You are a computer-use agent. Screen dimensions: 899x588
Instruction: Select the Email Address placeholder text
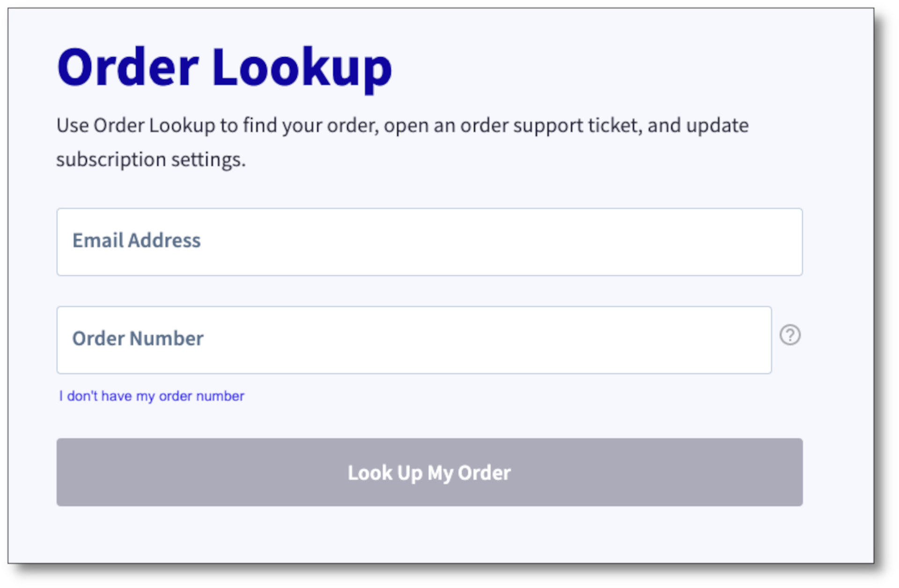(x=136, y=241)
